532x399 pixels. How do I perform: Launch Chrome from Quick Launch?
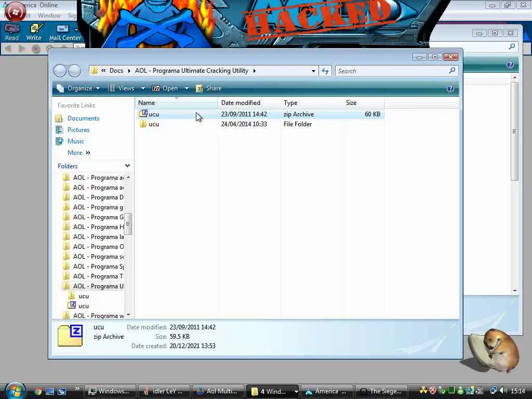(x=38, y=392)
